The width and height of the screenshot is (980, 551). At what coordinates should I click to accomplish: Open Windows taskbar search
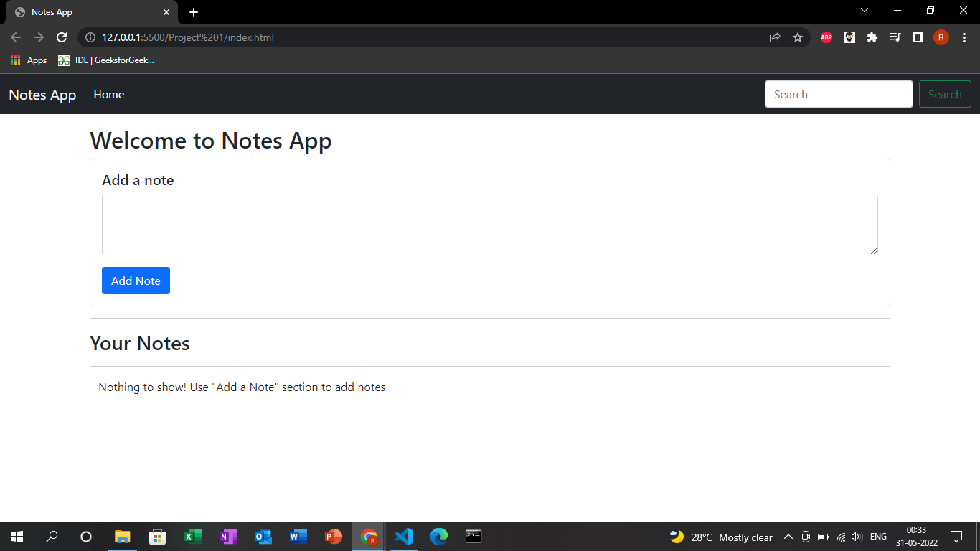(x=52, y=537)
